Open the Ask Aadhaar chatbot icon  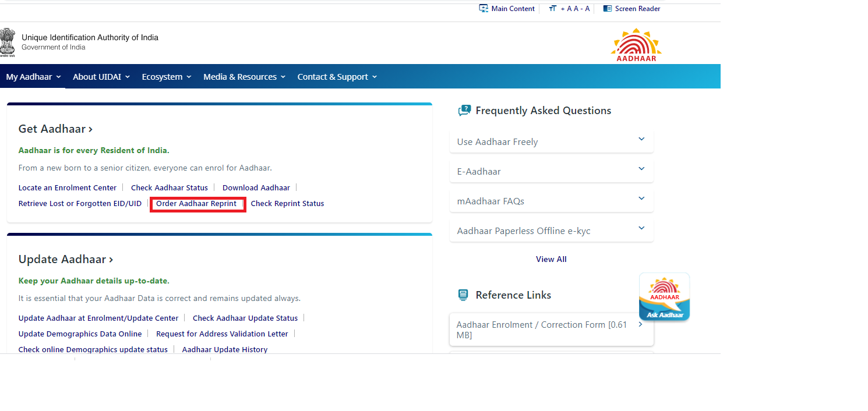[x=664, y=296]
